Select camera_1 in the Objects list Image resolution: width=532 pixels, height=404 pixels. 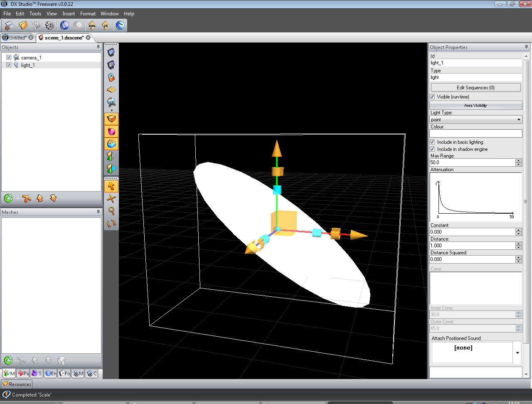coord(31,57)
